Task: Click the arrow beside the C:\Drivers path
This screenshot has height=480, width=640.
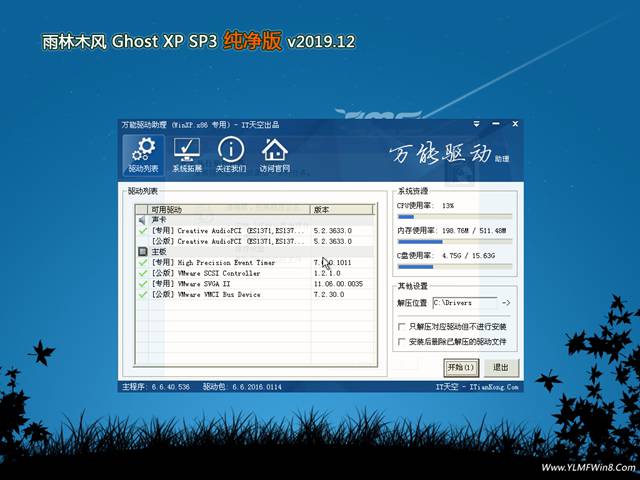Action: tap(506, 302)
